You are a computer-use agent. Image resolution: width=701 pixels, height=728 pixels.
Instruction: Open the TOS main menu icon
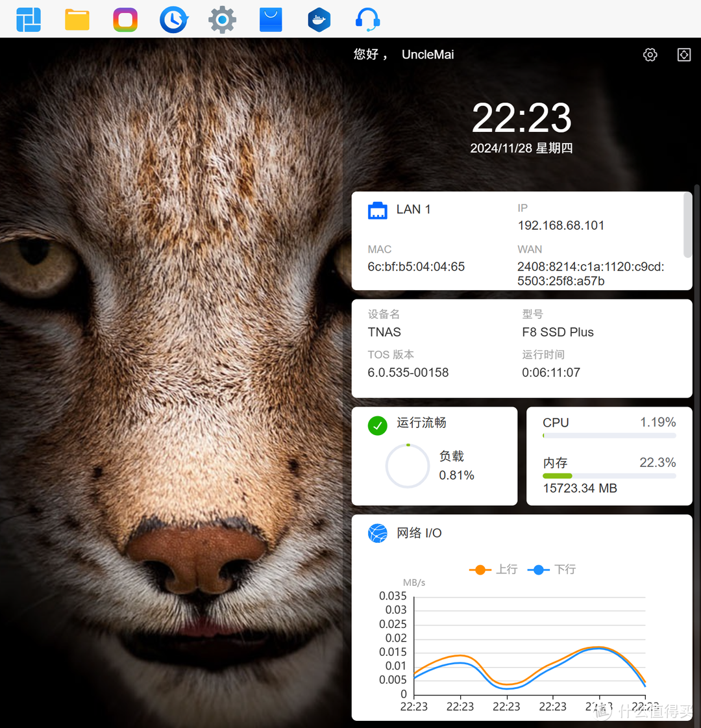click(x=29, y=19)
